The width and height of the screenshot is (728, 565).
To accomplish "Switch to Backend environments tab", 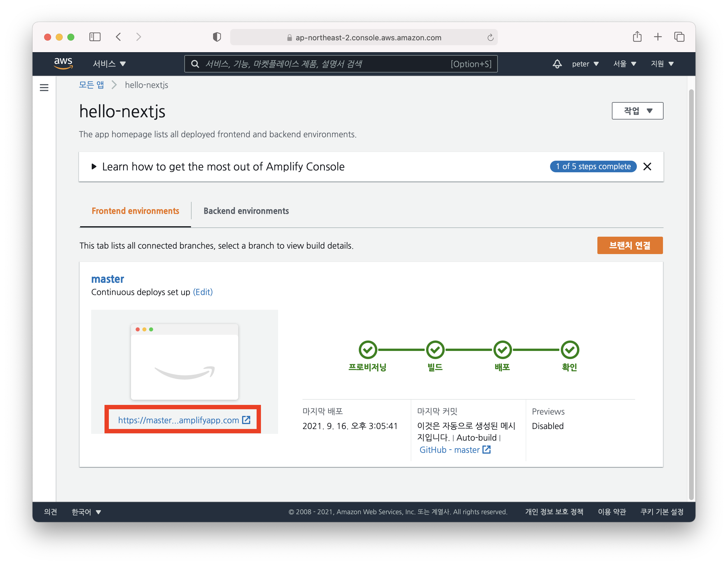I will 246,211.
